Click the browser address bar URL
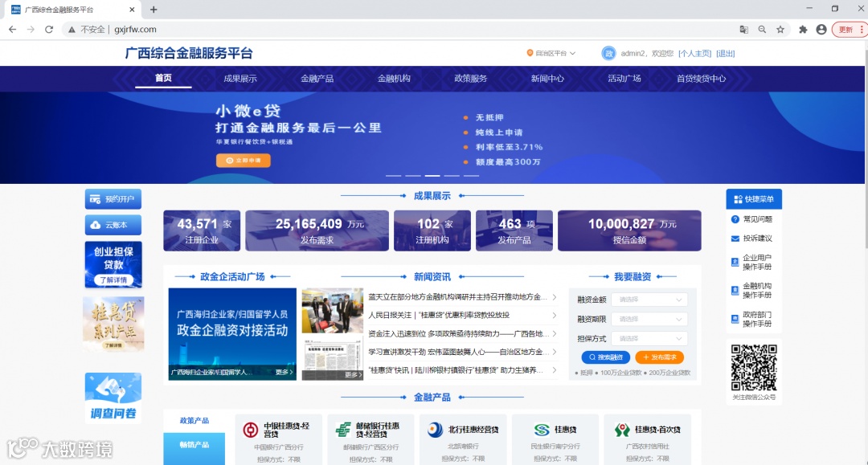This screenshot has width=868, height=465. tap(135, 29)
